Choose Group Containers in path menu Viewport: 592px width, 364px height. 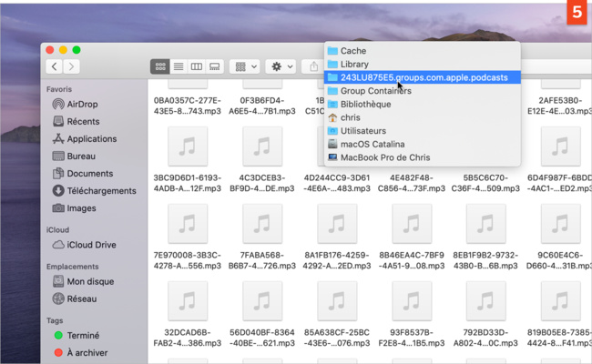pos(375,91)
